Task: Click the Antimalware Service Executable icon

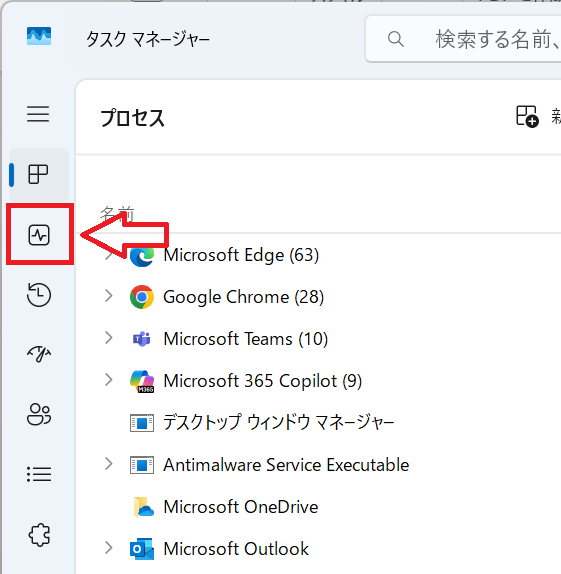Action: pyautogui.click(x=142, y=465)
